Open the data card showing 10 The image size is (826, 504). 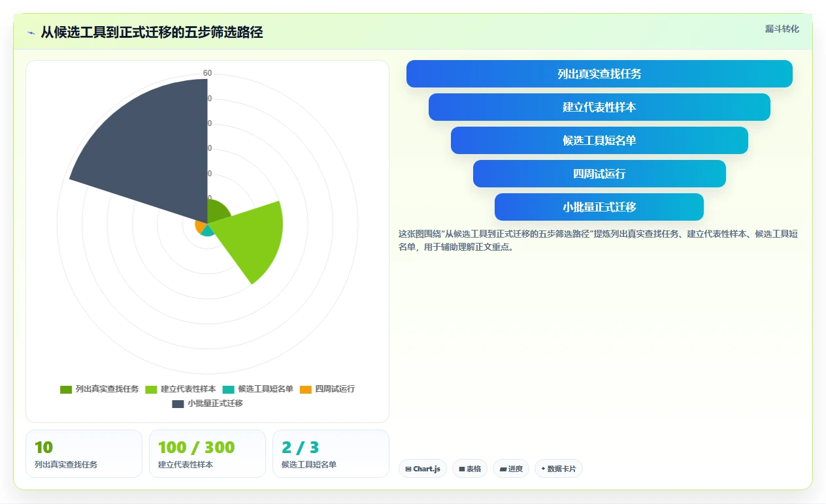click(x=84, y=454)
